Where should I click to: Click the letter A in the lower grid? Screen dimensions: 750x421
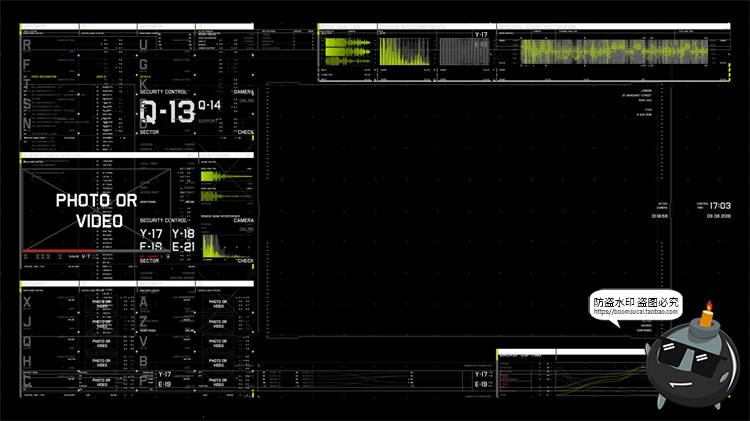click(x=145, y=301)
